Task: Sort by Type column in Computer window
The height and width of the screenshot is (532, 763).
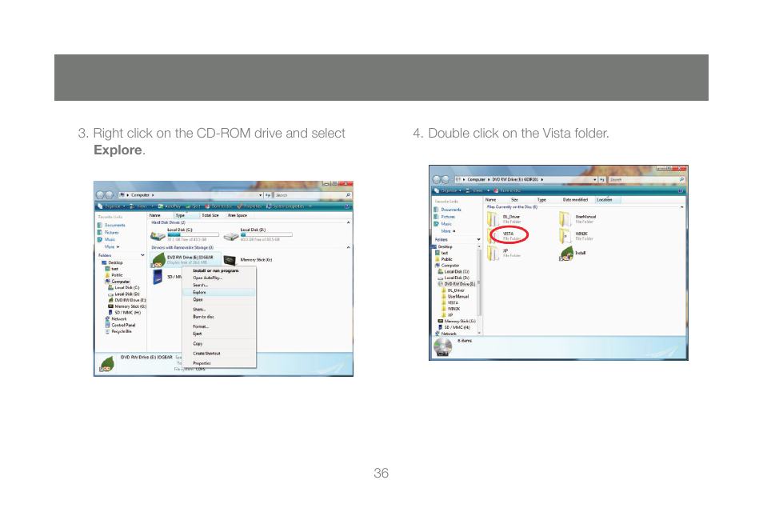Action: click(x=186, y=215)
